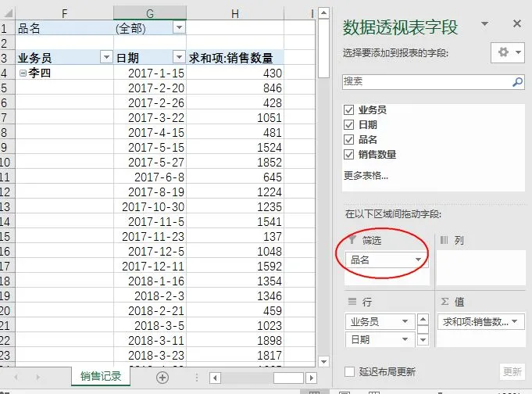The image size is (532, 394).
Task: Select column H header
Action: [235, 13]
